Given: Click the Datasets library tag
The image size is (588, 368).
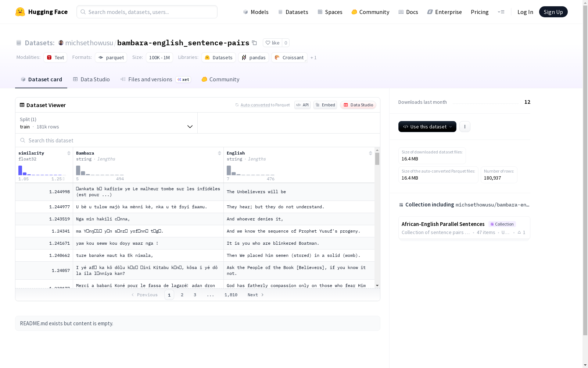Looking at the screenshot, I should coord(219,57).
